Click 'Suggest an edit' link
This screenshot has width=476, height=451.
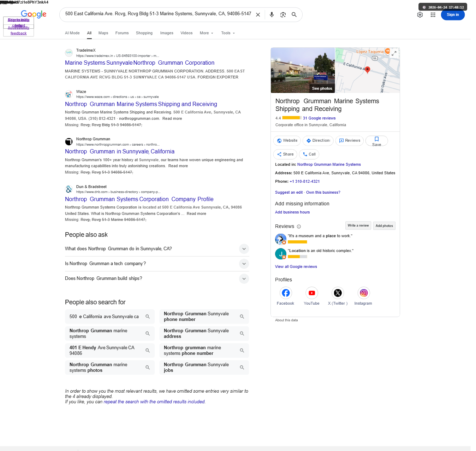point(289,193)
